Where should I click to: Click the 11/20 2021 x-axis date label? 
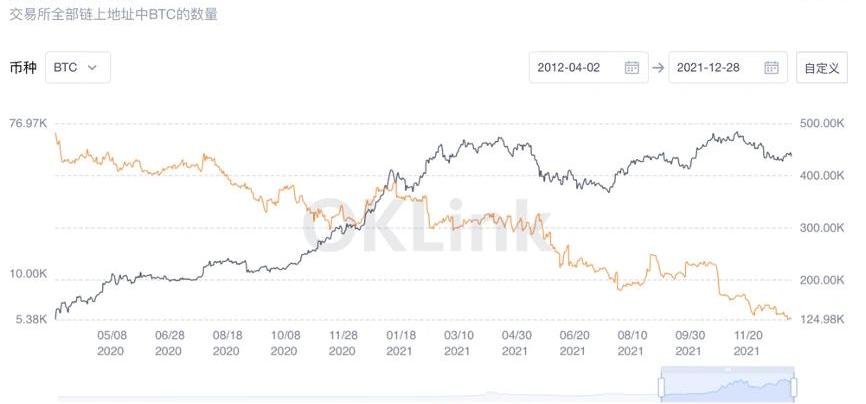point(746,344)
